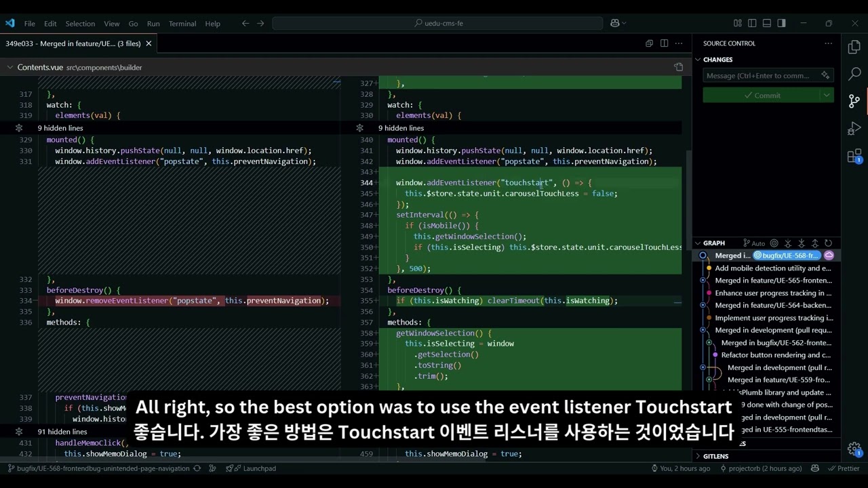Viewport: 868px width, 488px height.
Task: Click the green Commit button
Action: tap(761, 96)
